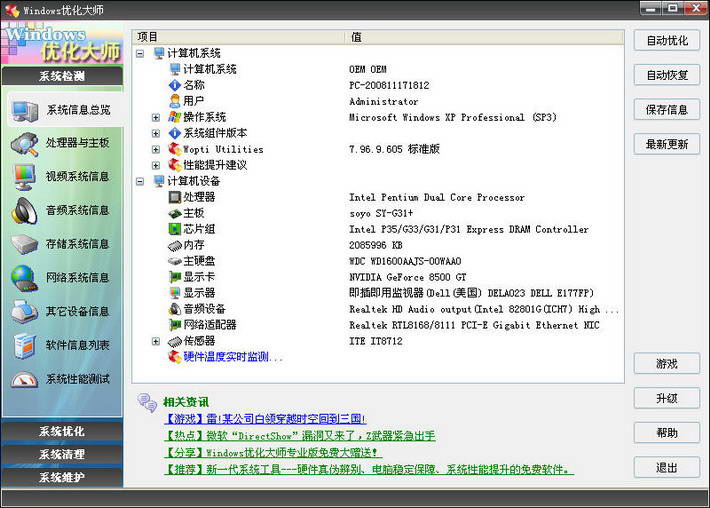The width and height of the screenshot is (710, 508).
Task: Select the 性能提升建议 tree row label
Action: coord(215,165)
